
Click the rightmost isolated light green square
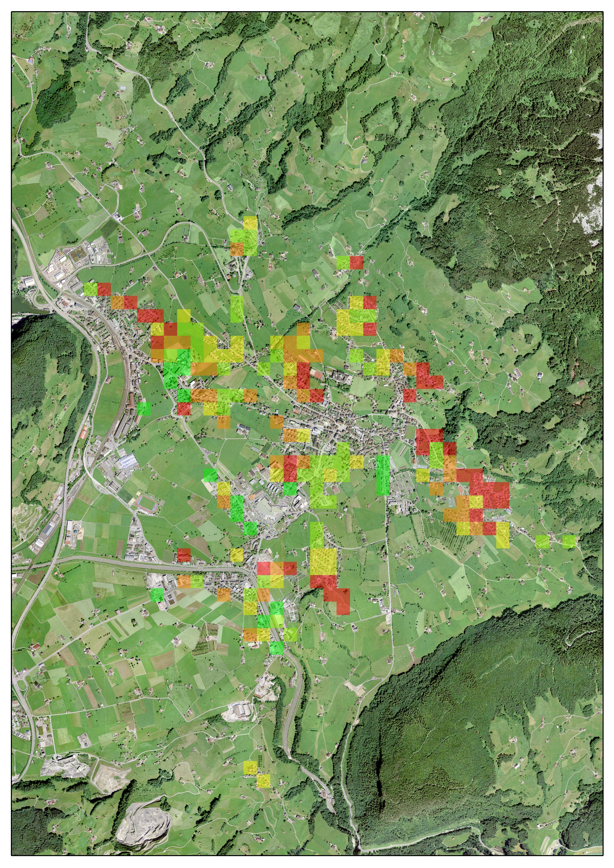[x=569, y=542]
